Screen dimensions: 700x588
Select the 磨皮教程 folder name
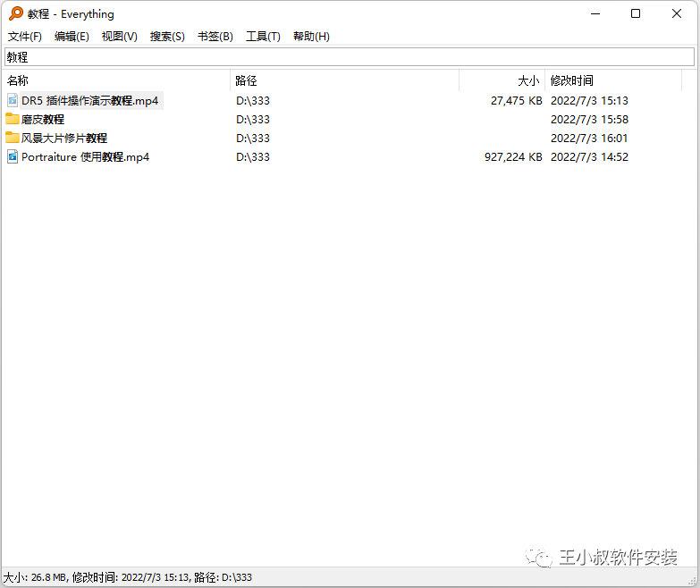tap(43, 120)
